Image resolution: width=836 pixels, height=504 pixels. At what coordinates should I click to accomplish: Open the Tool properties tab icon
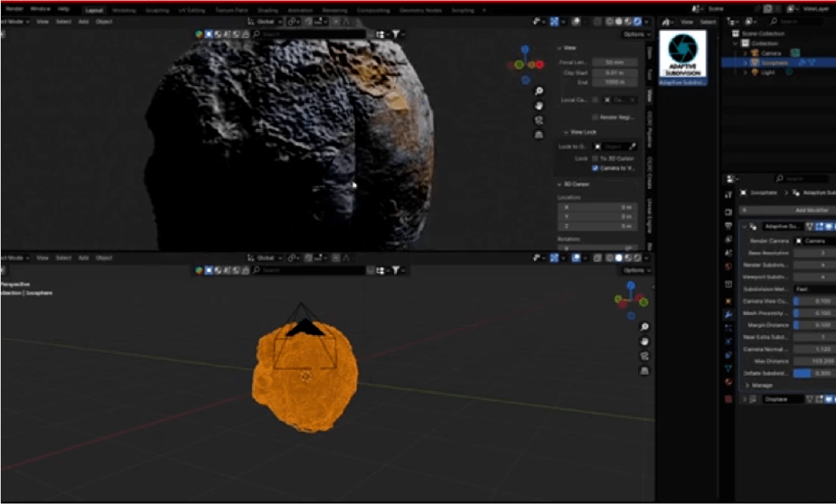(728, 195)
